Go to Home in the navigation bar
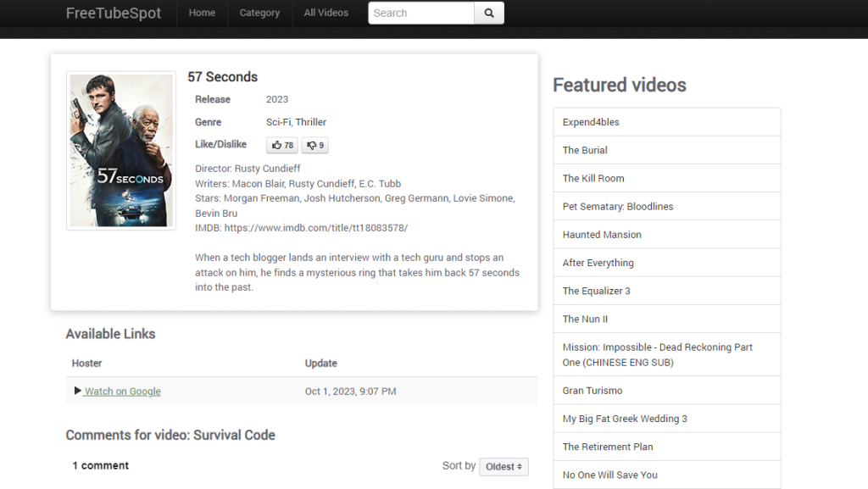The height and width of the screenshot is (489, 868). coord(202,13)
